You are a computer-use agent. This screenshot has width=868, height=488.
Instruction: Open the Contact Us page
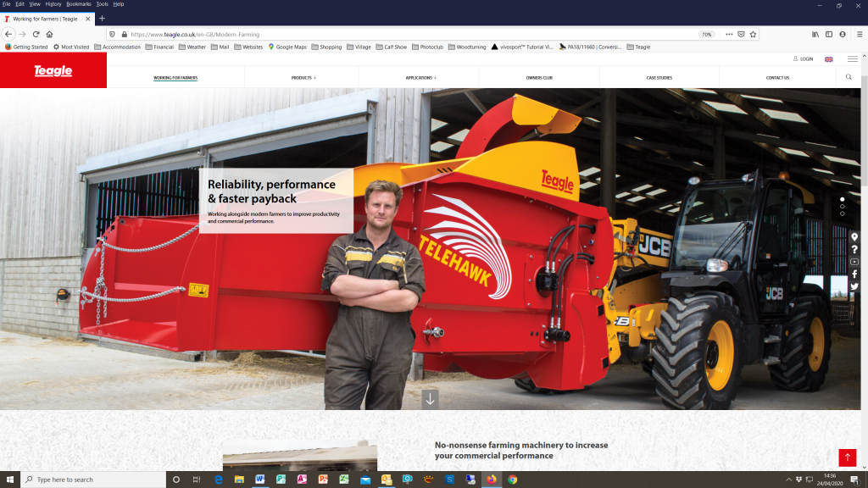[778, 77]
